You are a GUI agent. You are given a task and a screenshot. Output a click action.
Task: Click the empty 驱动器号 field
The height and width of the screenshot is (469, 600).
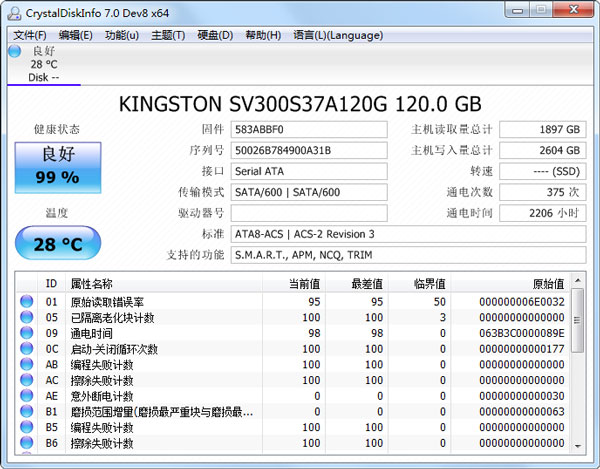[x=309, y=213]
